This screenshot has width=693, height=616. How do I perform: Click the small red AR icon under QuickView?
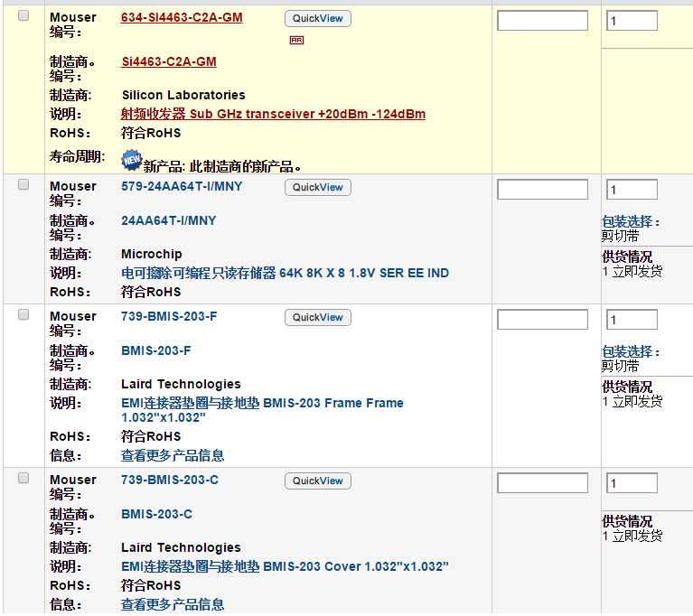(296, 41)
